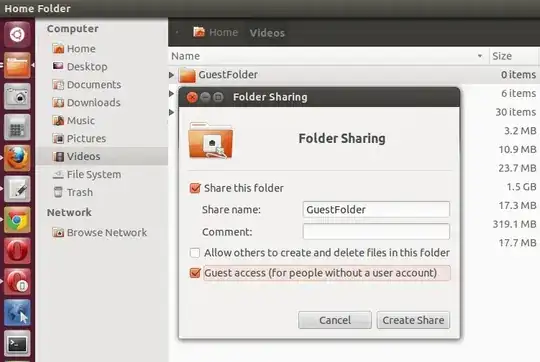
Task: Sort files by Name column header
Action: point(329,56)
